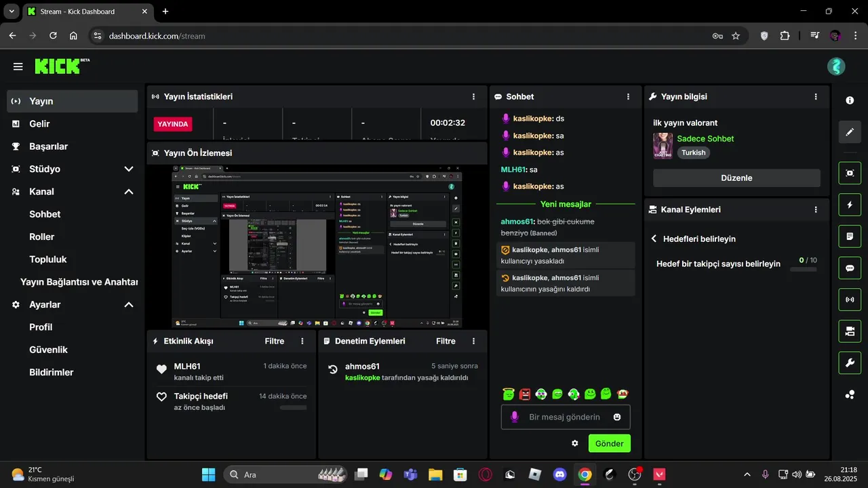Open the Windows Start menu
Viewport: 868px width, 488px height.
(x=208, y=474)
